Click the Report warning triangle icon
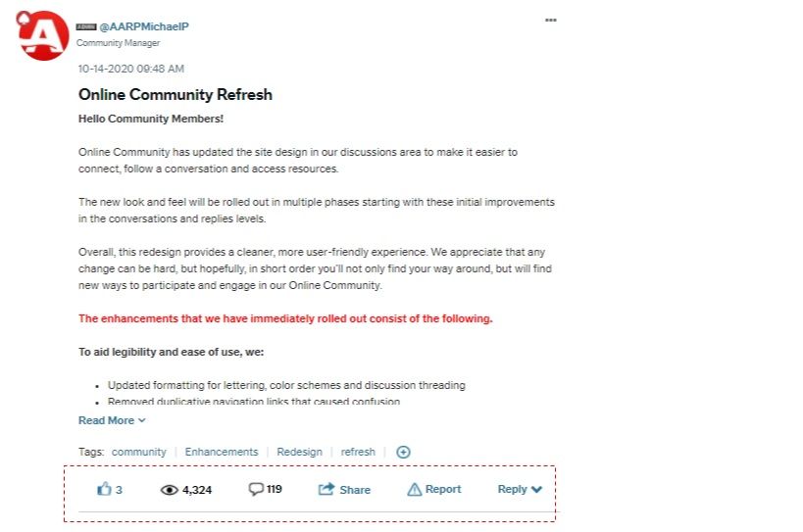 [x=414, y=489]
